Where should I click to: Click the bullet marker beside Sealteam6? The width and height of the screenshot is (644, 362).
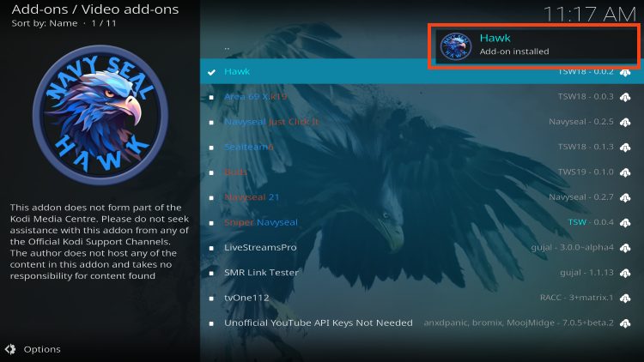(x=211, y=148)
